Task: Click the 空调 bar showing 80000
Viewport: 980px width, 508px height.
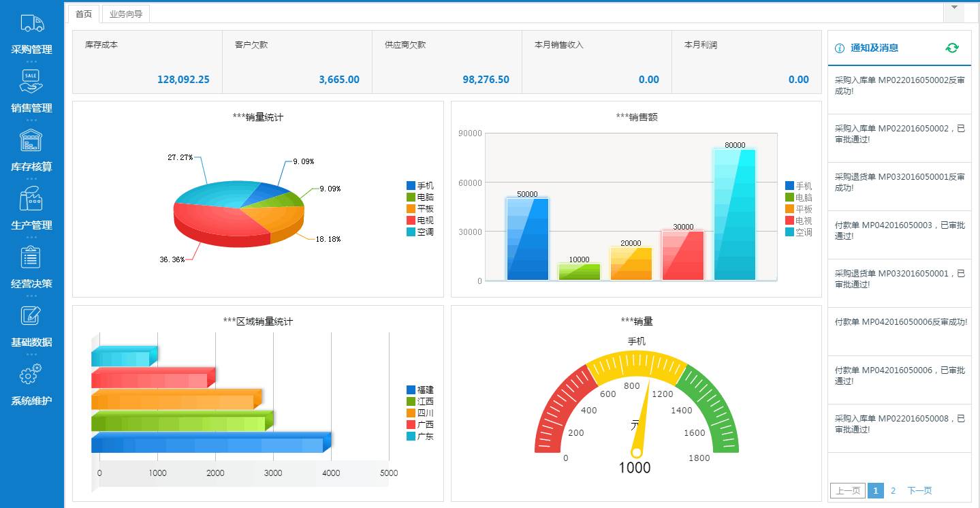Action: 735,215
